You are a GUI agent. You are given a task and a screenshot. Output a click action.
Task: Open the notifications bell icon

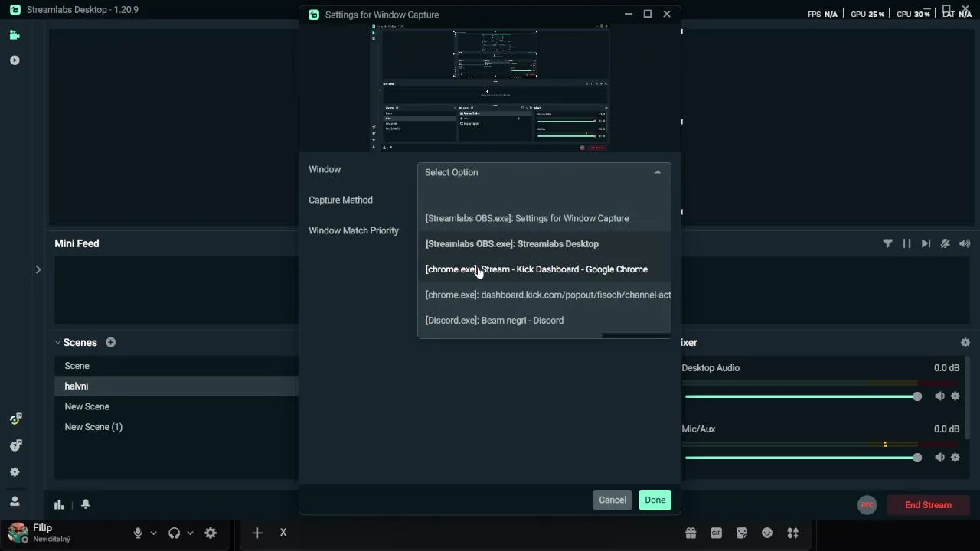coord(86,504)
